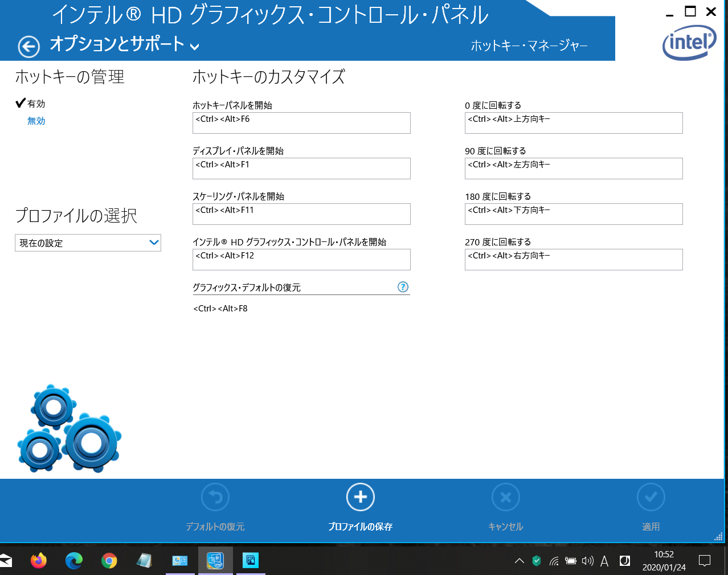Click the <Ctrl><Alt>F8 shortcut text
The height and width of the screenshot is (575, 728).
(220, 309)
